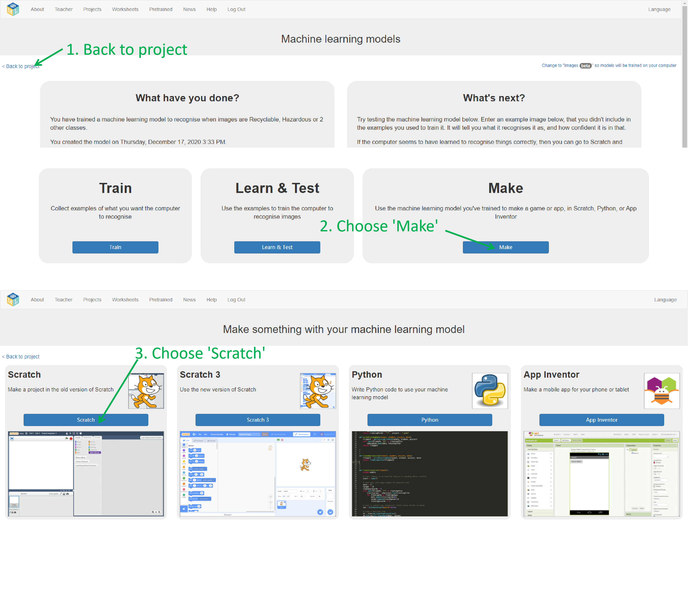Click the ML logo in top navbar

pyautogui.click(x=13, y=9)
